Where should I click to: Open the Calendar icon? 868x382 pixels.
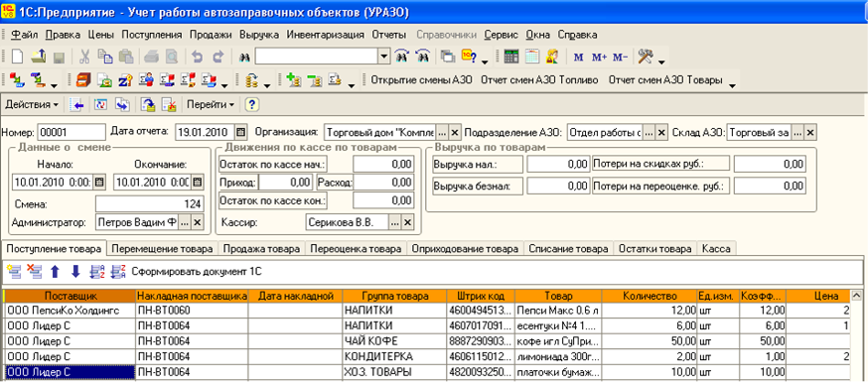coord(532,56)
